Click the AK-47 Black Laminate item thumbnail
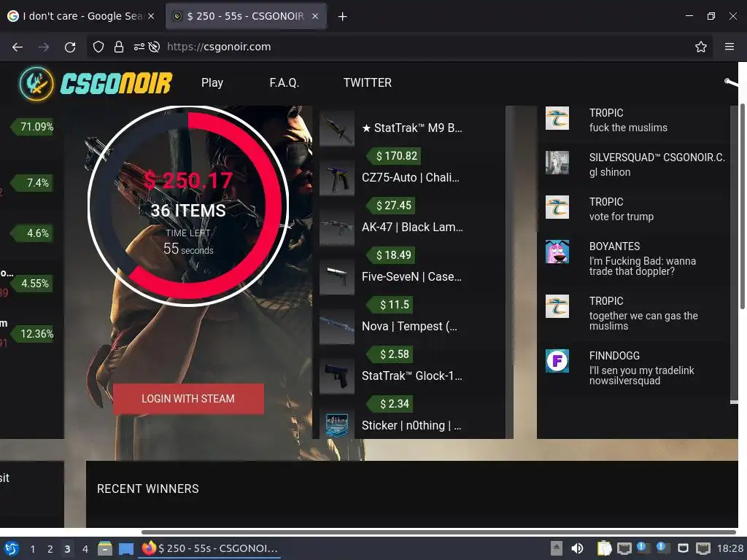 coord(337,227)
